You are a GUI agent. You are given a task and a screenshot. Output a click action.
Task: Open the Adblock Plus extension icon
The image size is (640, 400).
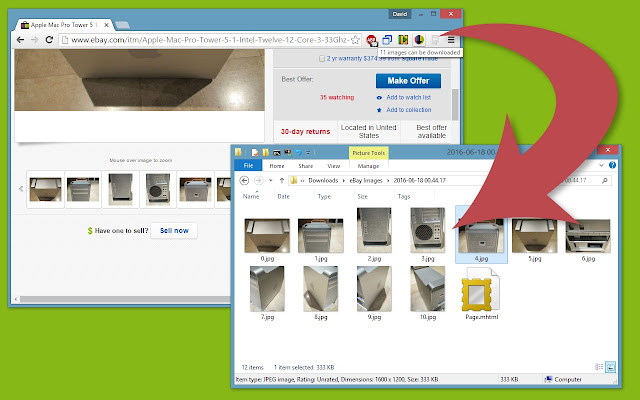click(371, 40)
